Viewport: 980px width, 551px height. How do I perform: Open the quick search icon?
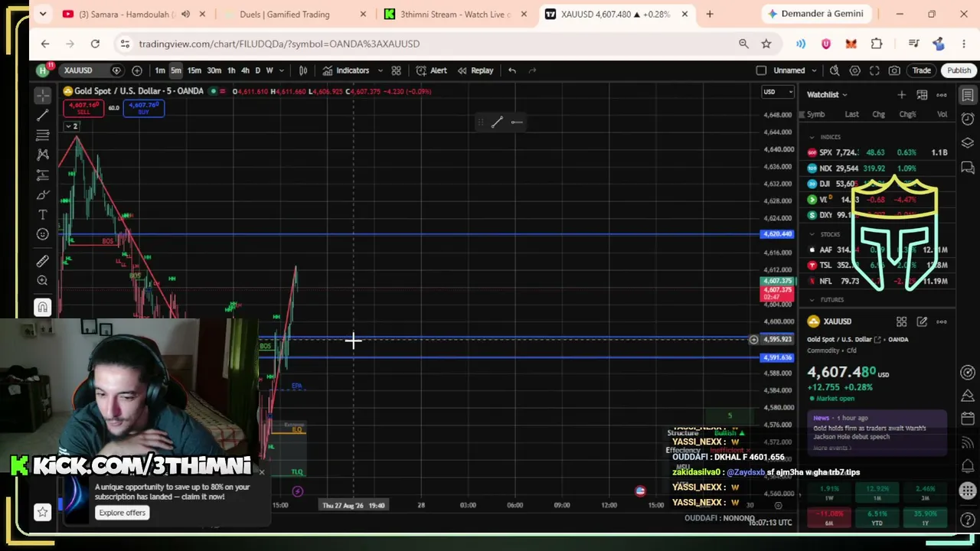point(835,70)
